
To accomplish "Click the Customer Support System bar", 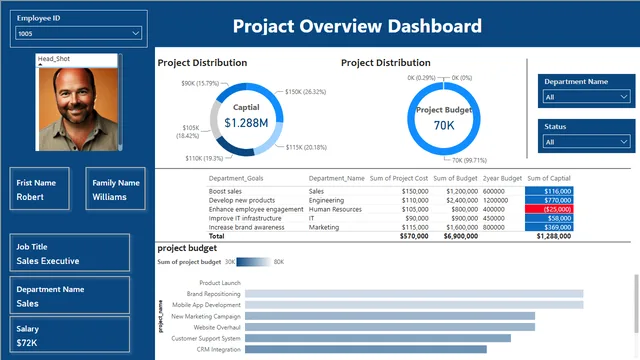I will 378,338.
